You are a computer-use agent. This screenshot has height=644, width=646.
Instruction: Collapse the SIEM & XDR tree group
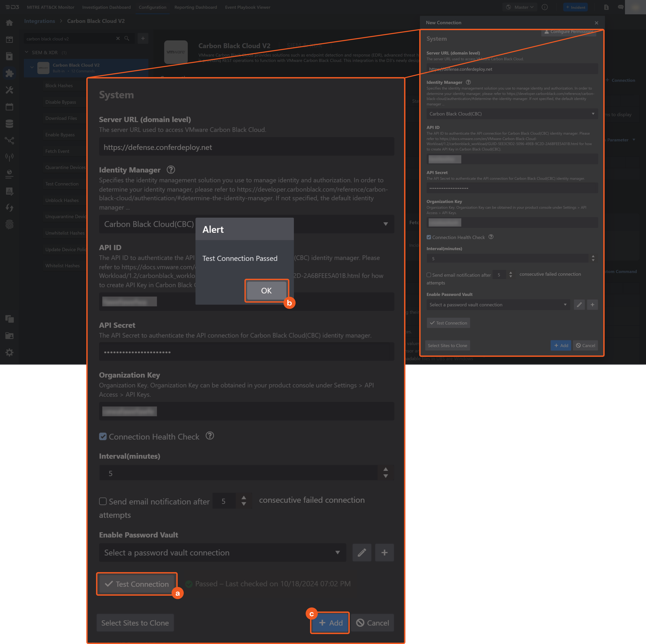click(x=27, y=52)
